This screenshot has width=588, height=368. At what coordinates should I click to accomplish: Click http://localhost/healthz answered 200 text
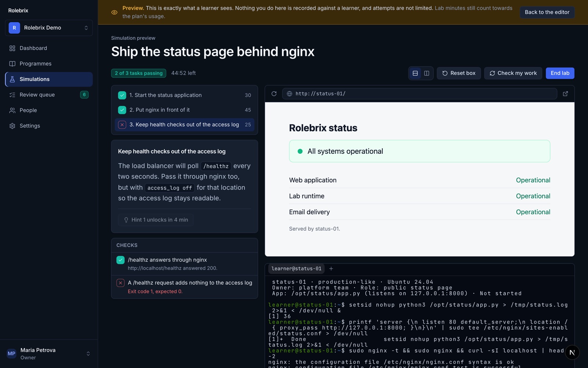tap(172, 268)
